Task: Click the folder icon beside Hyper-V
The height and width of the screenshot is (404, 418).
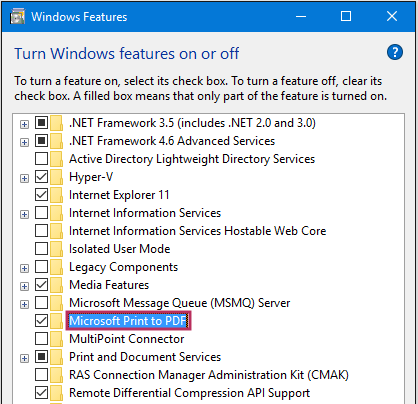Action: tap(56, 177)
